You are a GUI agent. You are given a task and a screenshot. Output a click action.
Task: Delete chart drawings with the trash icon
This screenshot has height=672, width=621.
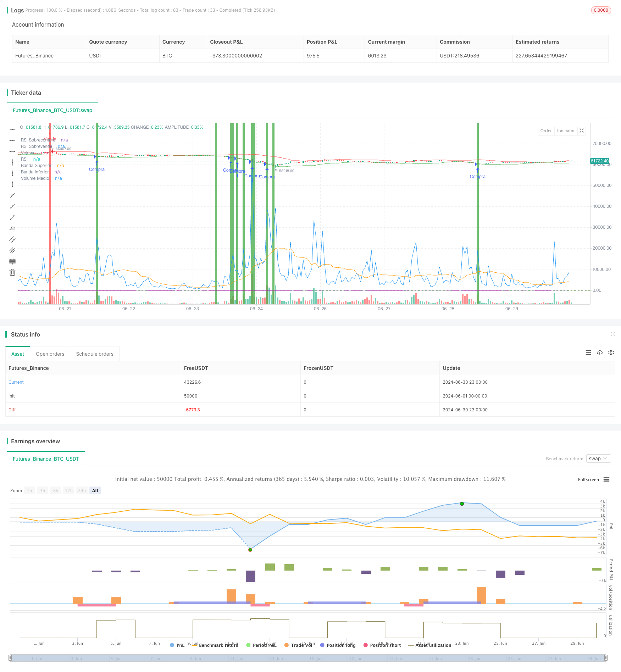[x=12, y=272]
